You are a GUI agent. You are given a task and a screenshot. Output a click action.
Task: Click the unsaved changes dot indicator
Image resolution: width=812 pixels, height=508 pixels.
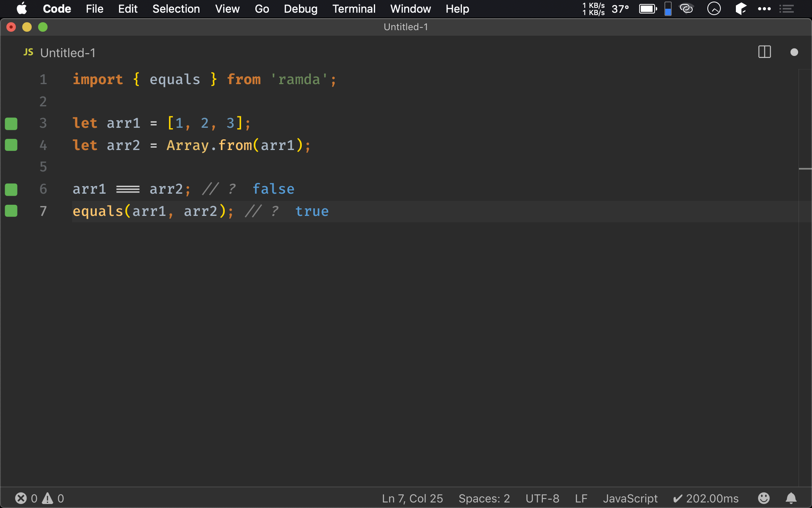point(794,52)
